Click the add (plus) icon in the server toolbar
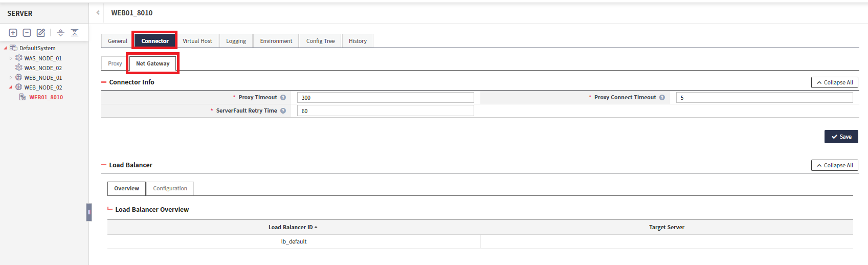 tap(13, 33)
